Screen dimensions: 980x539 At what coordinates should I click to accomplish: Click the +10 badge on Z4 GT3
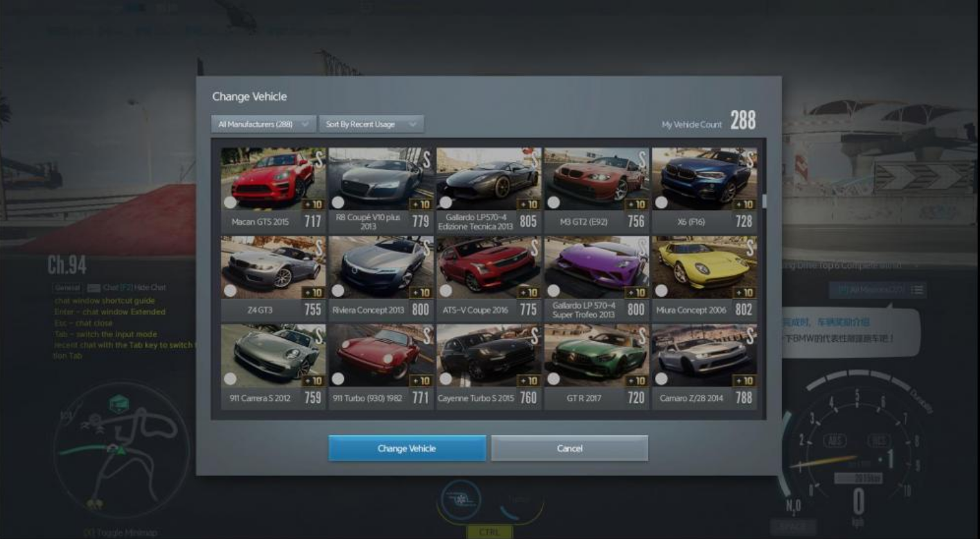[313, 292]
